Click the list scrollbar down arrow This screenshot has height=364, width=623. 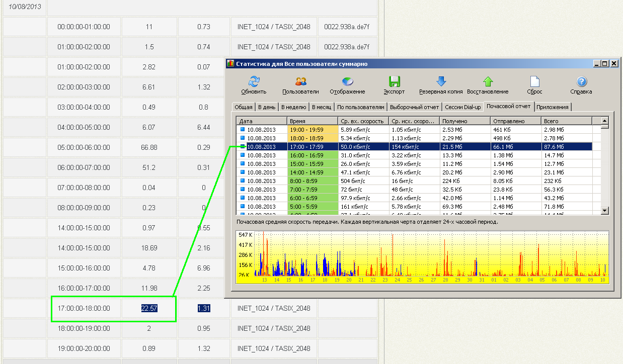click(x=605, y=211)
